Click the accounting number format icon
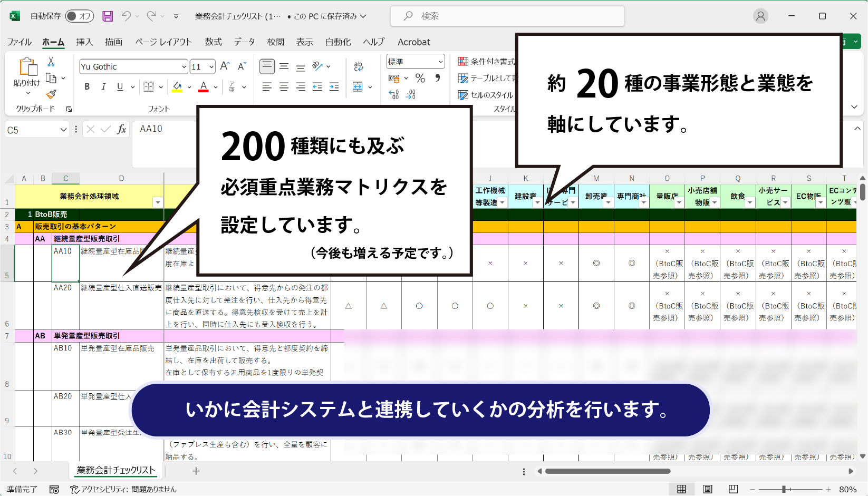The width and height of the screenshot is (868, 496). tap(394, 79)
